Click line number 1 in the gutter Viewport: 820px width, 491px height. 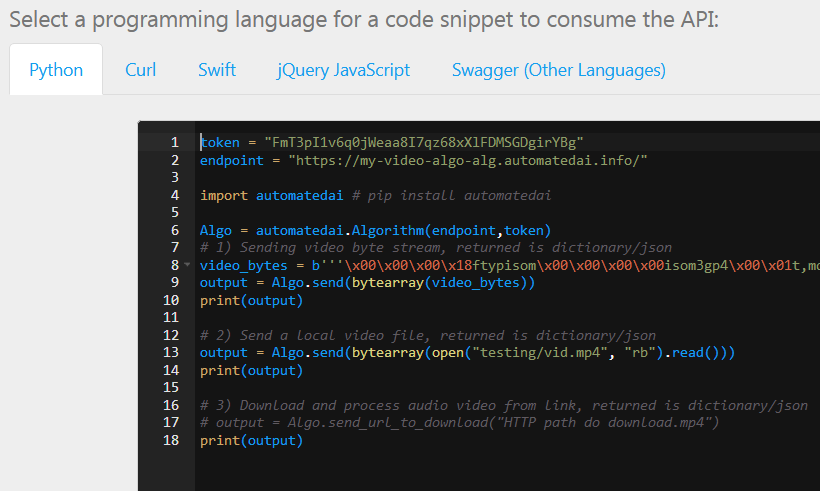[175, 142]
